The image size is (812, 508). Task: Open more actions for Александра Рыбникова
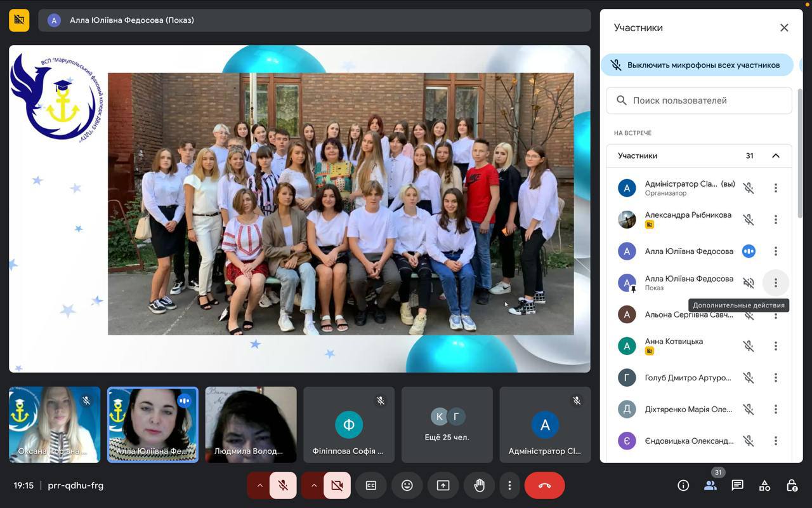[x=775, y=220]
